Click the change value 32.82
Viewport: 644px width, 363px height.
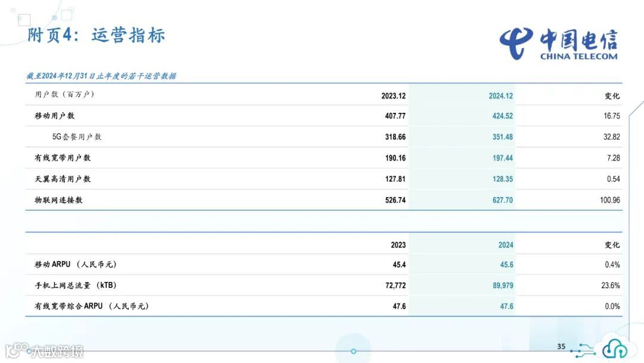tap(612, 137)
